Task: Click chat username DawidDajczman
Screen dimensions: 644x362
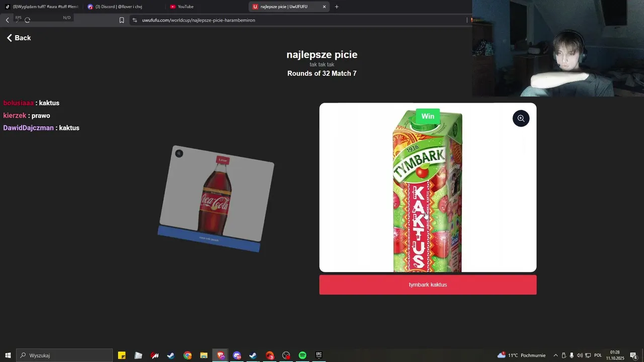Action: pyautogui.click(x=29, y=128)
